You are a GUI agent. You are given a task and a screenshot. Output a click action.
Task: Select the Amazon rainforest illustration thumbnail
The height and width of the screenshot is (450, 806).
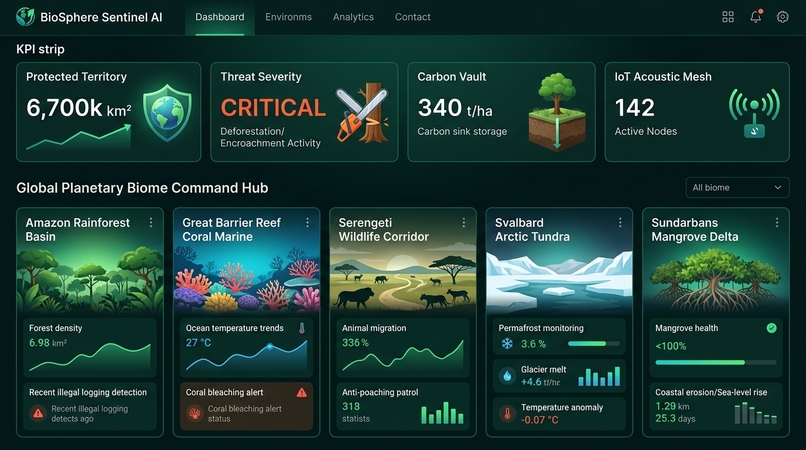(90, 280)
